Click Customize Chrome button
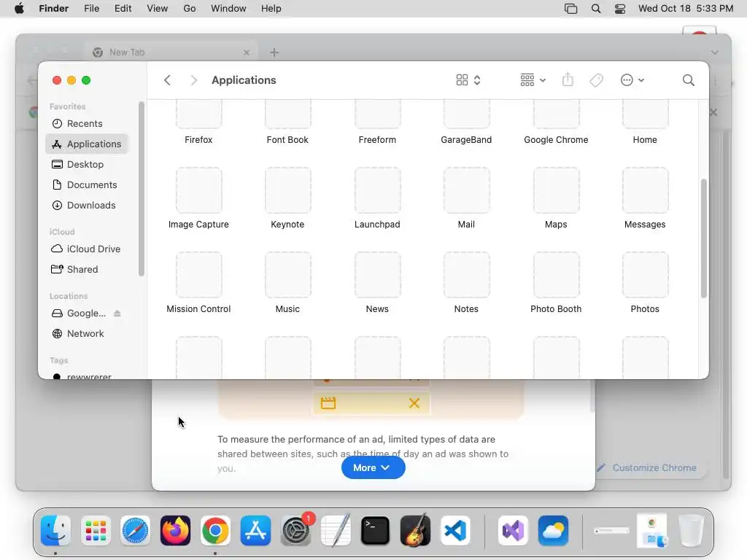Viewport: 747px width, 560px height. 647,467
